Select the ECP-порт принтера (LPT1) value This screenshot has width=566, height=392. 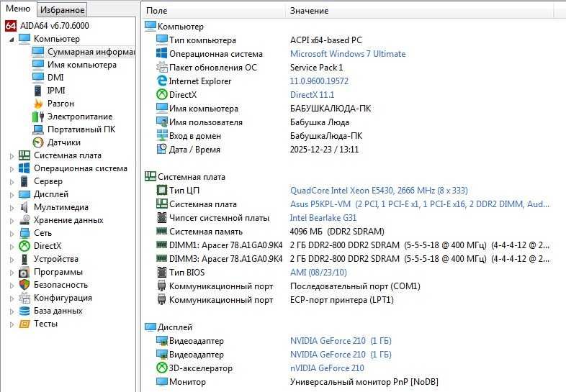tap(341, 300)
